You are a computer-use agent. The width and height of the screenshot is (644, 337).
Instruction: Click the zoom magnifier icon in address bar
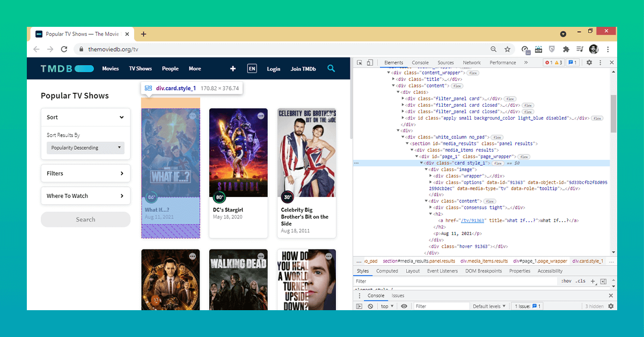coord(493,49)
